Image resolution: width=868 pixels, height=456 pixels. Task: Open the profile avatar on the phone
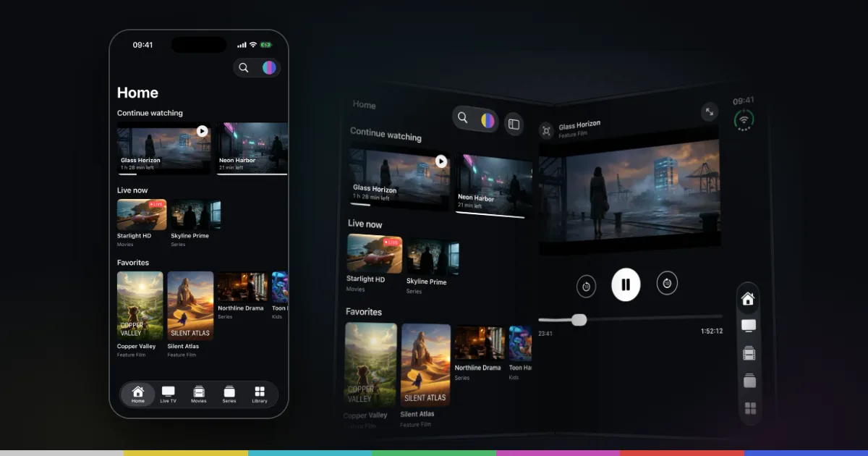click(269, 67)
